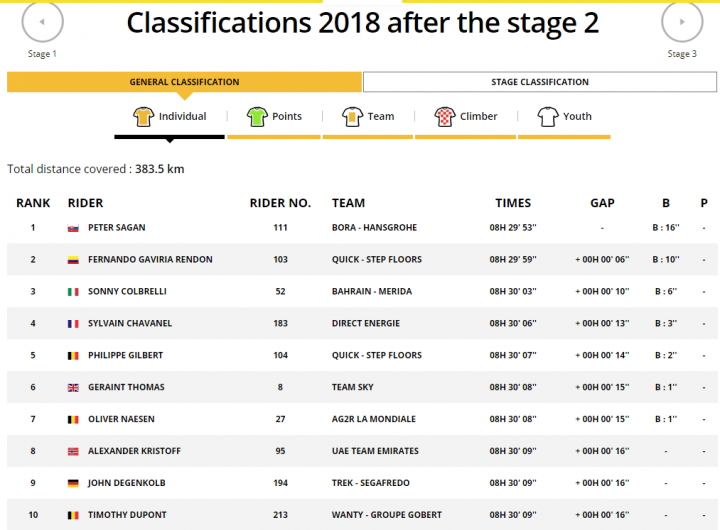
Task: Open rider Sylvain Chavanel
Action: coord(130,323)
